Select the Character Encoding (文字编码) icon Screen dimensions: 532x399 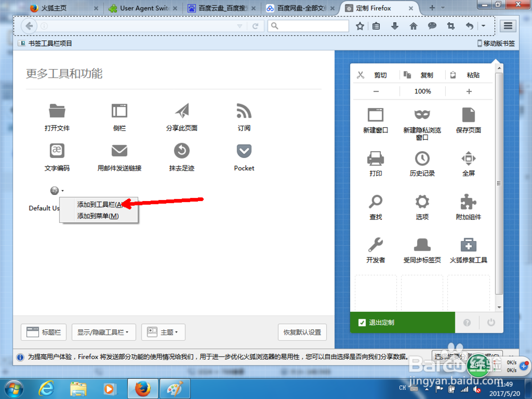(x=57, y=151)
